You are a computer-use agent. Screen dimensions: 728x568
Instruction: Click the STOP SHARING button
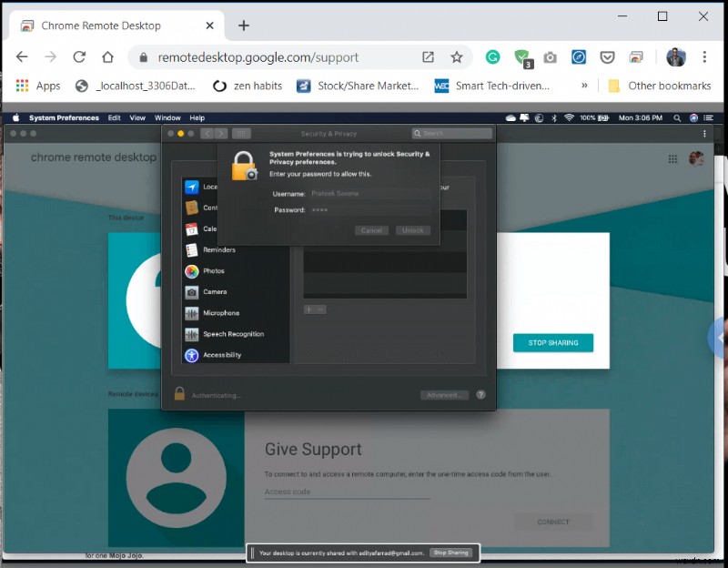(x=552, y=343)
